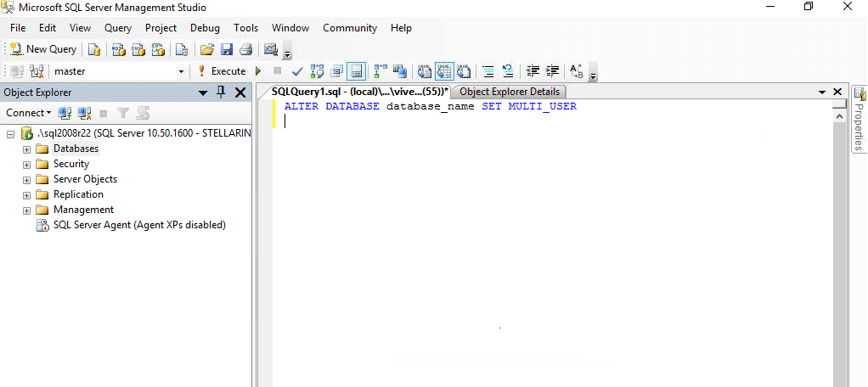Screen dimensions: 868x387
Task: Open the File menu
Action: [18, 28]
